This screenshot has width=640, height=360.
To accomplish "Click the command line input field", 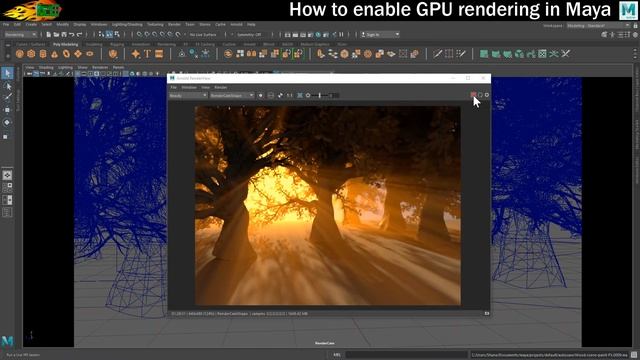I will coord(407,355).
